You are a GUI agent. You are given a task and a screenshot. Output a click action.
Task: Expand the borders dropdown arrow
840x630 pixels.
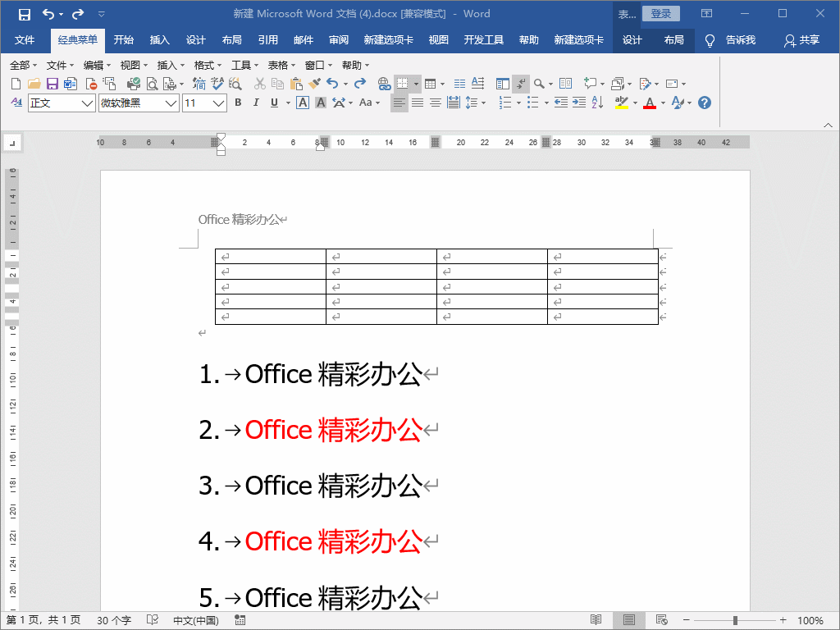click(x=416, y=84)
